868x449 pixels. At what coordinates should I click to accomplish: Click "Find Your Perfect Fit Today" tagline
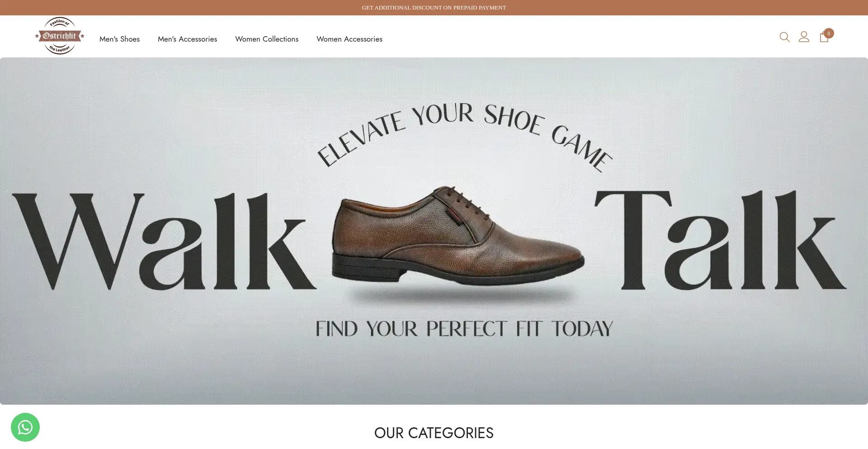click(x=464, y=329)
